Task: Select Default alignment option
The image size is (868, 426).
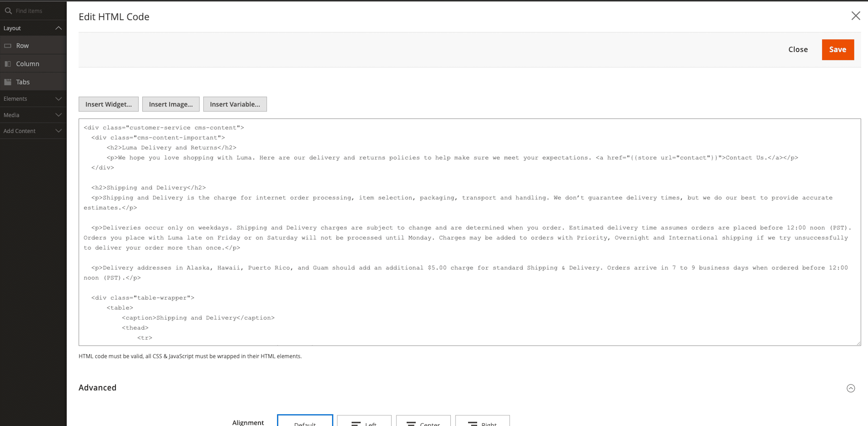Action: [x=304, y=422]
